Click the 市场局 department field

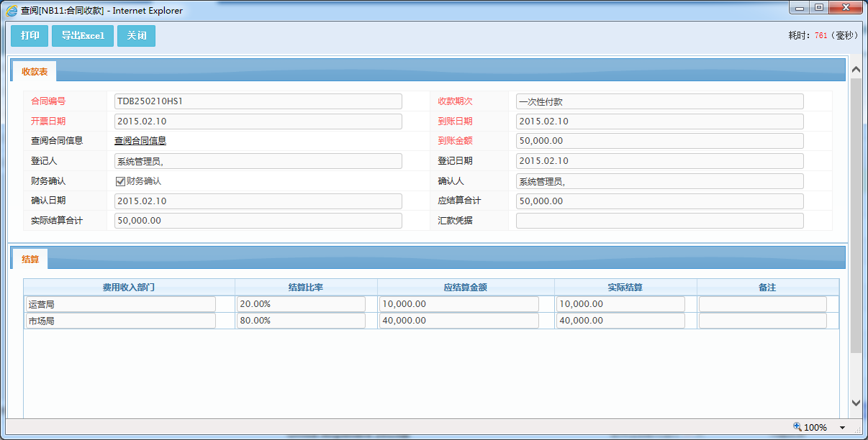click(120, 321)
